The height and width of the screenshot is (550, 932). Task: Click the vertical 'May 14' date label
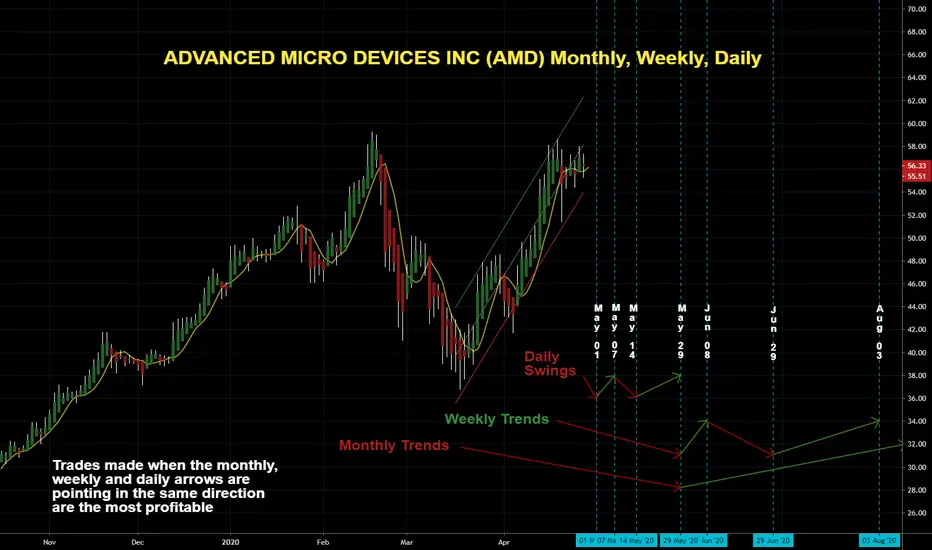tap(633, 332)
